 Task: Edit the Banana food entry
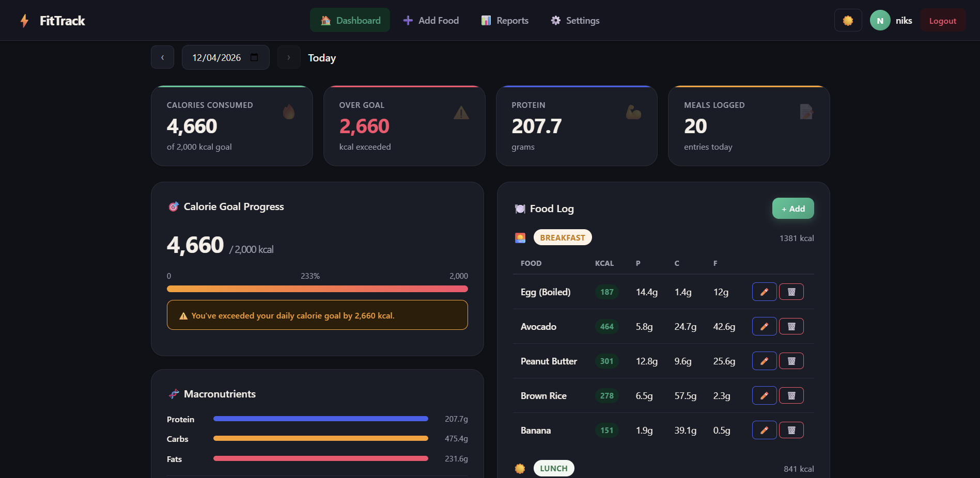[x=764, y=430]
